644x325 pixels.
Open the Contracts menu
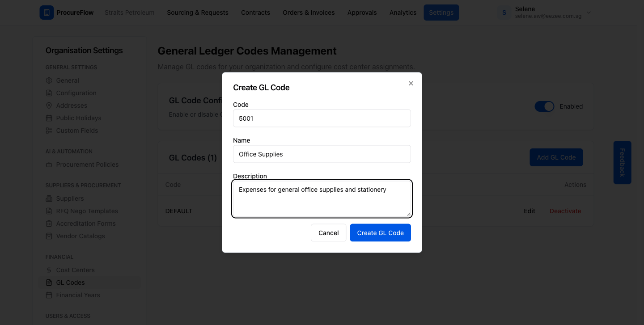pyautogui.click(x=255, y=13)
